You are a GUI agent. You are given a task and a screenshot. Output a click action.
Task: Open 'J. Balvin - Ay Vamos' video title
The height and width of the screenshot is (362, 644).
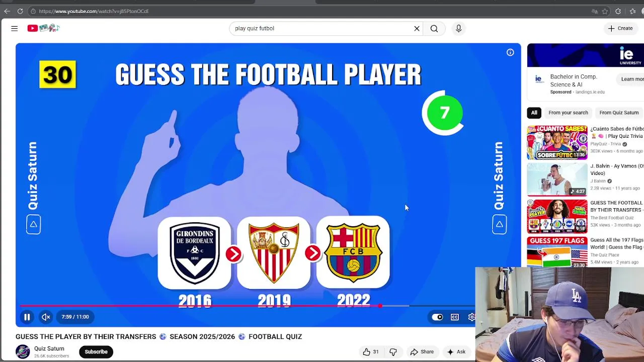click(617, 169)
